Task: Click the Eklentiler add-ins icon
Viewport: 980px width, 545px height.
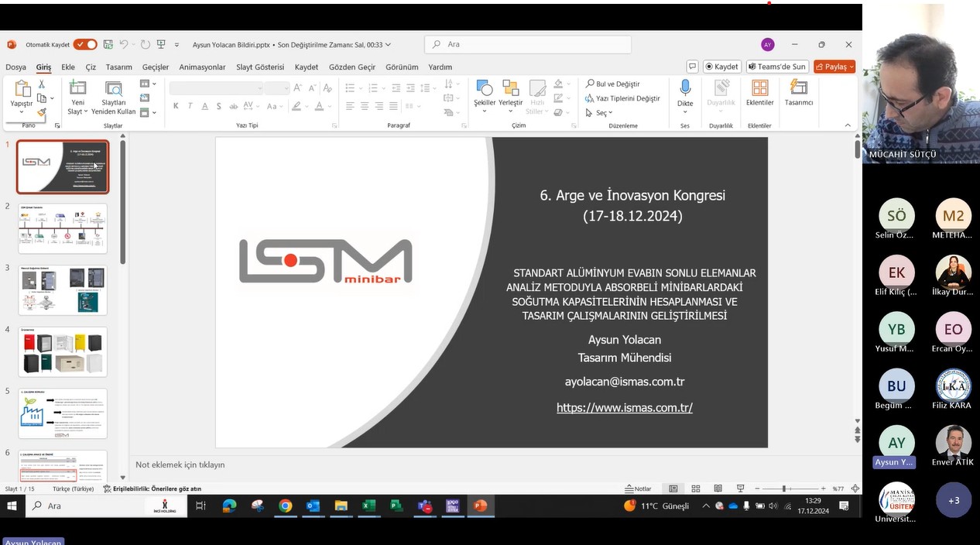Action: pyautogui.click(x=759, y=88)
